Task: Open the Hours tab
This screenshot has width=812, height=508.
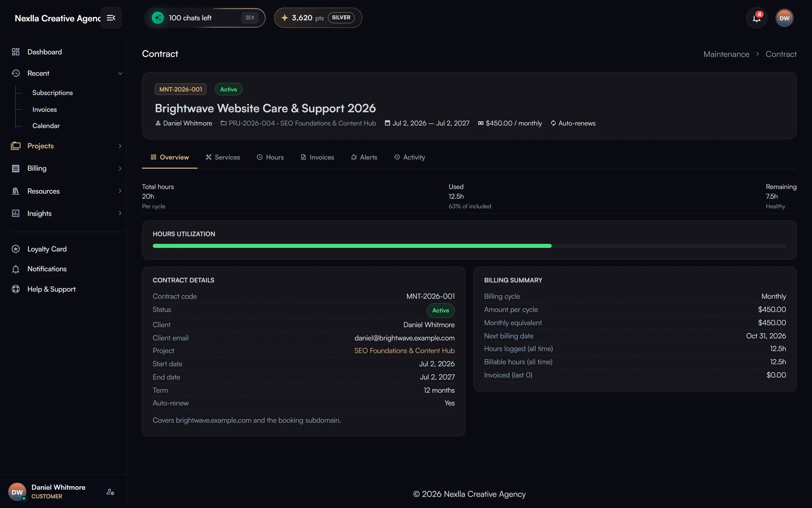Action: point(270,157)
